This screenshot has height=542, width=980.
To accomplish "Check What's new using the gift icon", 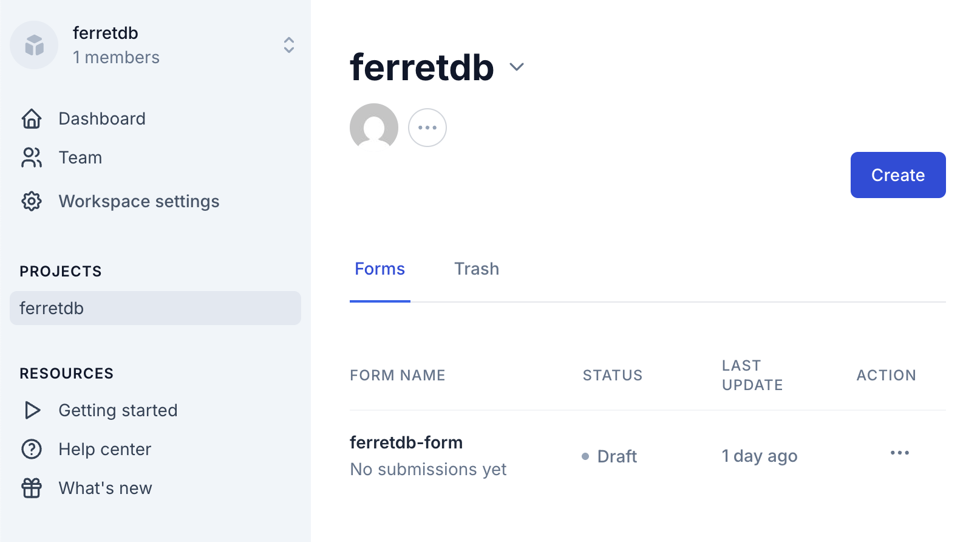I will (32, 488).
